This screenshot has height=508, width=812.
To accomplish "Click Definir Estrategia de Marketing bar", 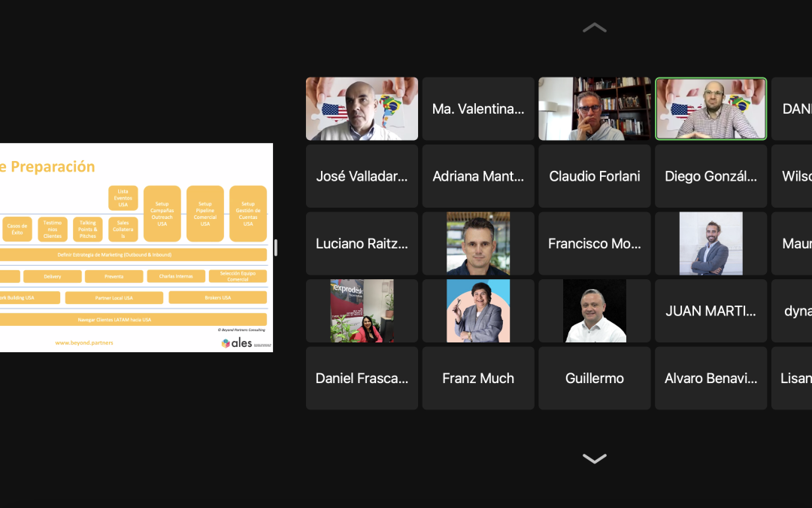I will click(133, 254).
